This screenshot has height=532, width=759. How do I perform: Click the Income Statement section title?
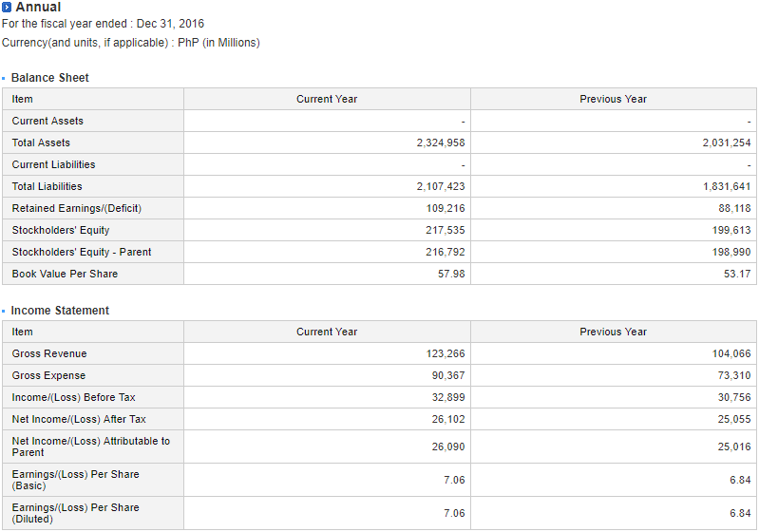point(60,311)
